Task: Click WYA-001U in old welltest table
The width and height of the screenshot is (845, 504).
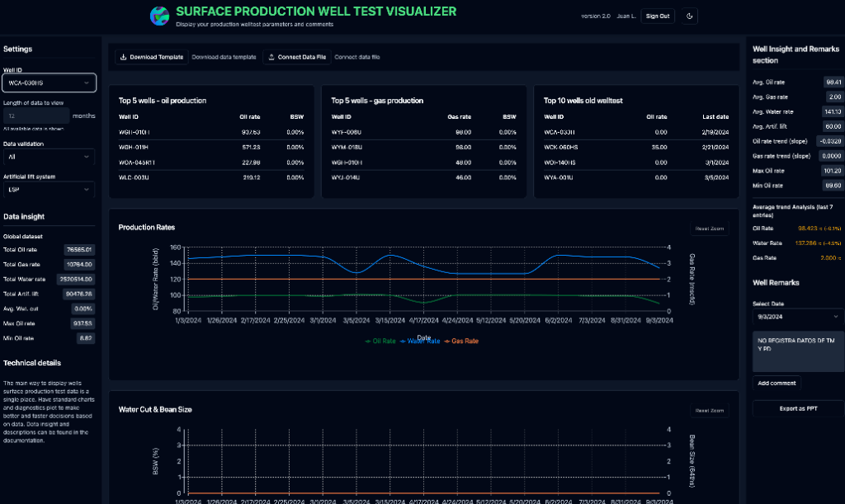Action: pos(559,177)
